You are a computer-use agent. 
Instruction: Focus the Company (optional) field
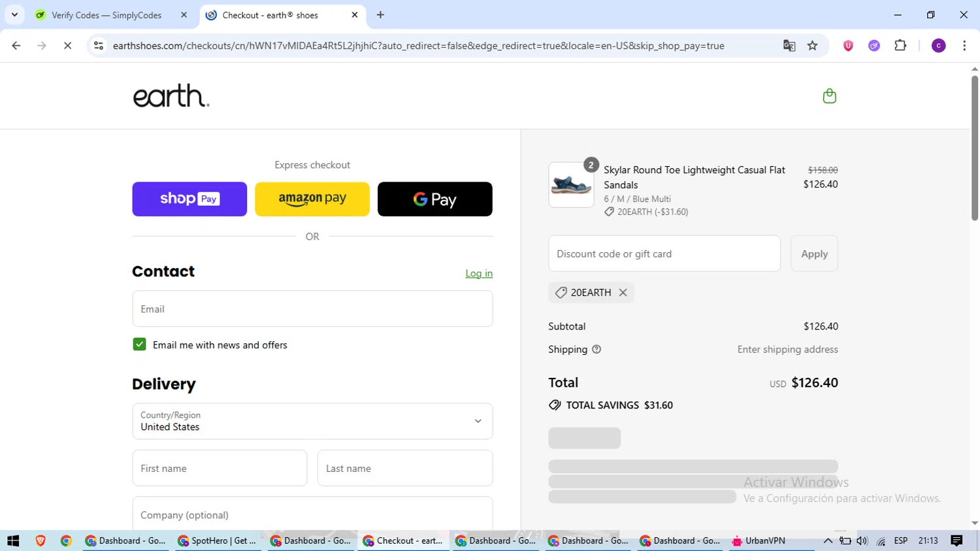point(312,514)
